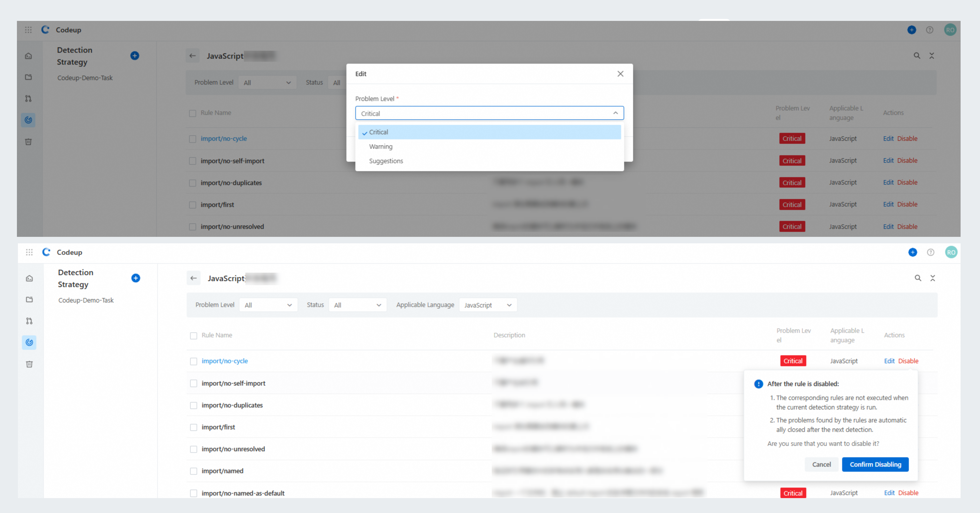Click the app grid launcher icon in bottom header
Image resolution: width=980 pixels, height=513 pixels.
click(29, 252)
